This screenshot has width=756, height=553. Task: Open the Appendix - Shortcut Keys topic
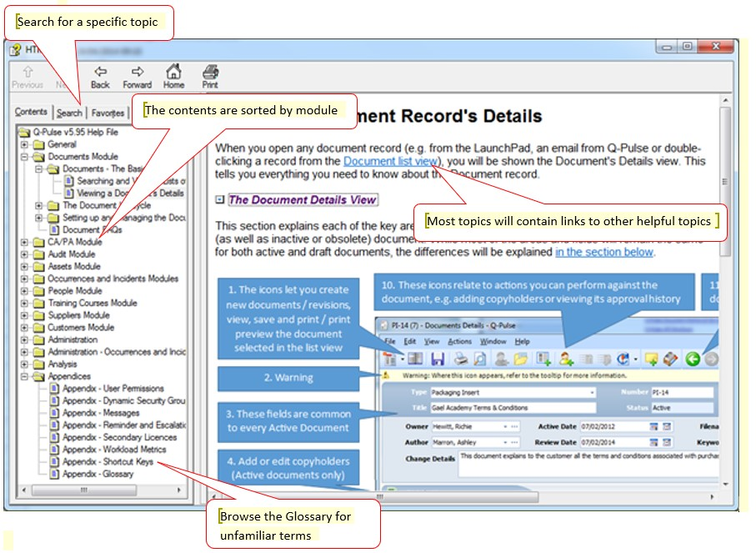click(108, 462)
